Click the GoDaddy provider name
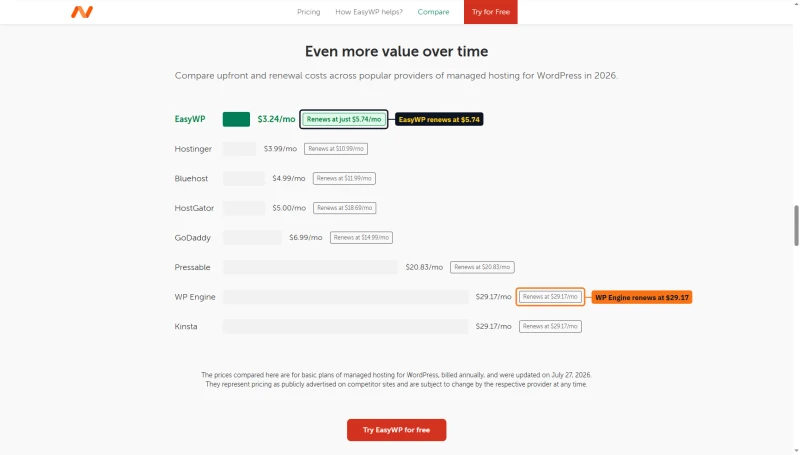The height and width of the screenshot is (455, 800). click(x=192, y=238)
